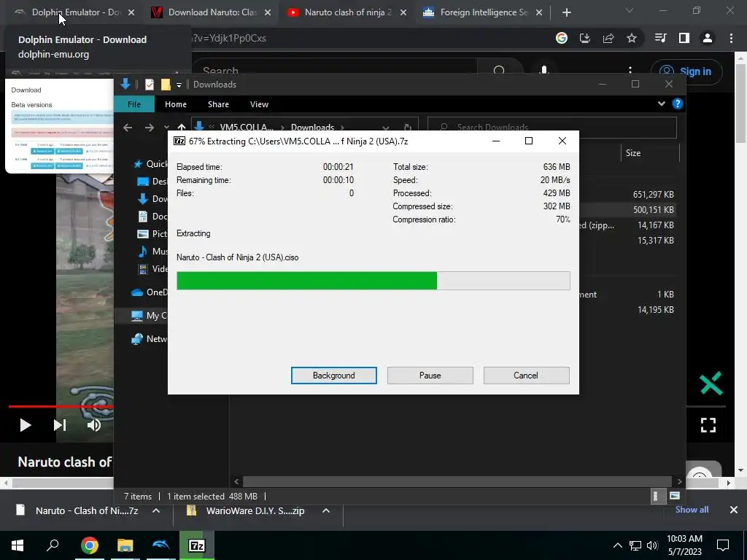Go up one folder level in Explorer
The image size is (747, 560).
pos(181,127)
